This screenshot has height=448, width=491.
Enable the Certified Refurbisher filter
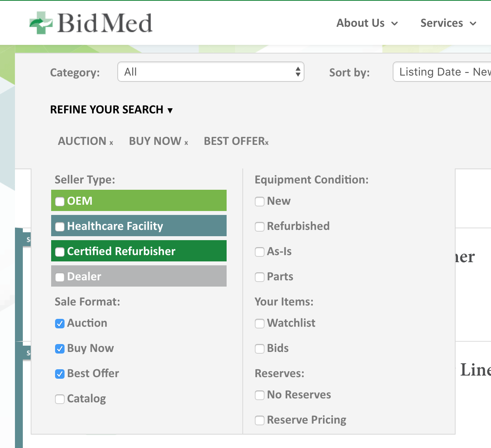[x=60, y=252]
